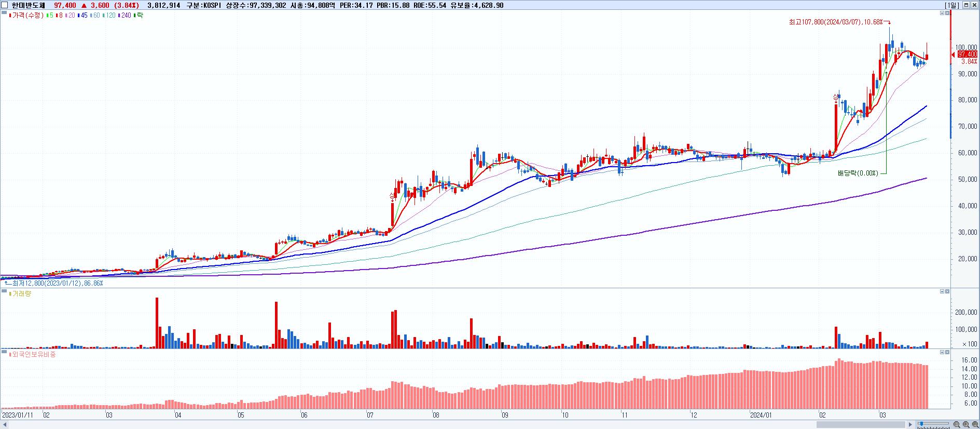Click the 최고107,800(2024/03/07) high annotation
Screen dimensions: 980x429
(x=835, y=22)
